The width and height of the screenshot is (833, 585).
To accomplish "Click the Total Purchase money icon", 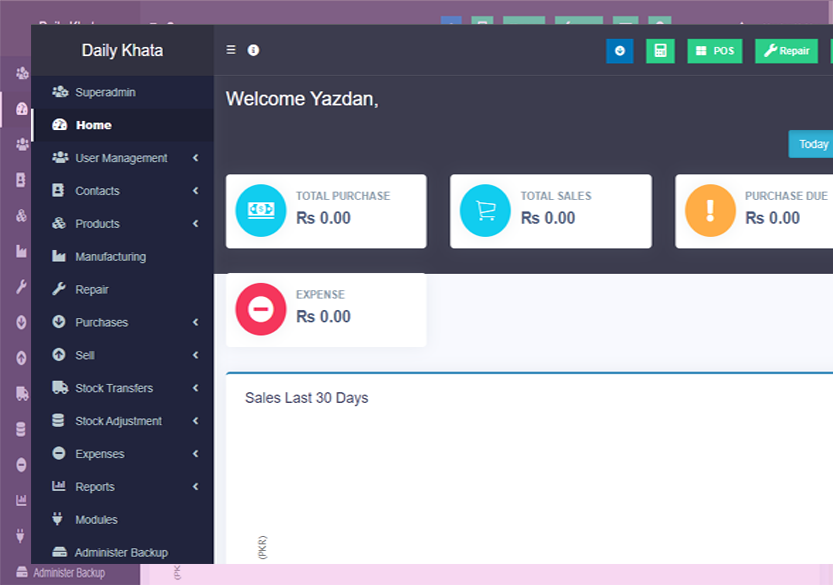I will (260, 211).
